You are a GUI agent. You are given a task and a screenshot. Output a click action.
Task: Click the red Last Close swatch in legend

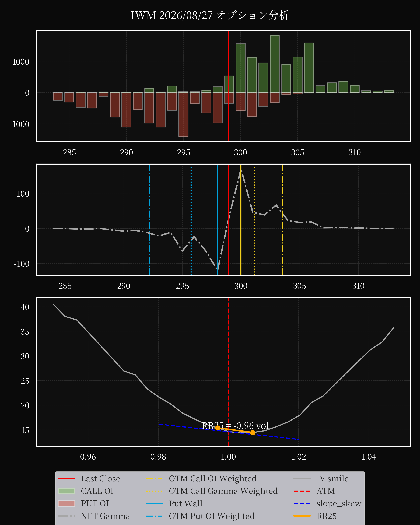coord(66,479)
